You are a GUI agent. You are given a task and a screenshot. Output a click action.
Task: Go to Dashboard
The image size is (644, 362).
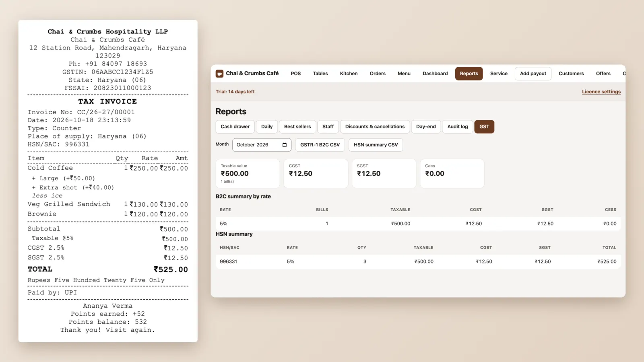[x=435, y=74]
